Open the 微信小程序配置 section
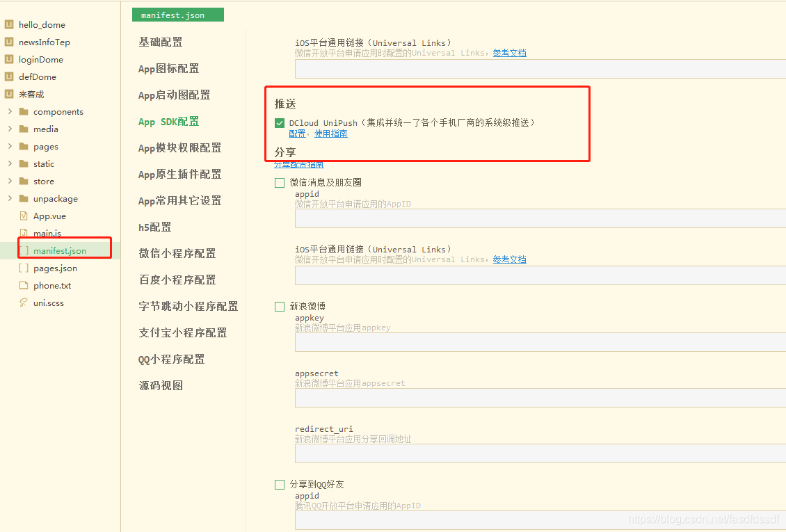The image size is (786, 532). [177, 253]
